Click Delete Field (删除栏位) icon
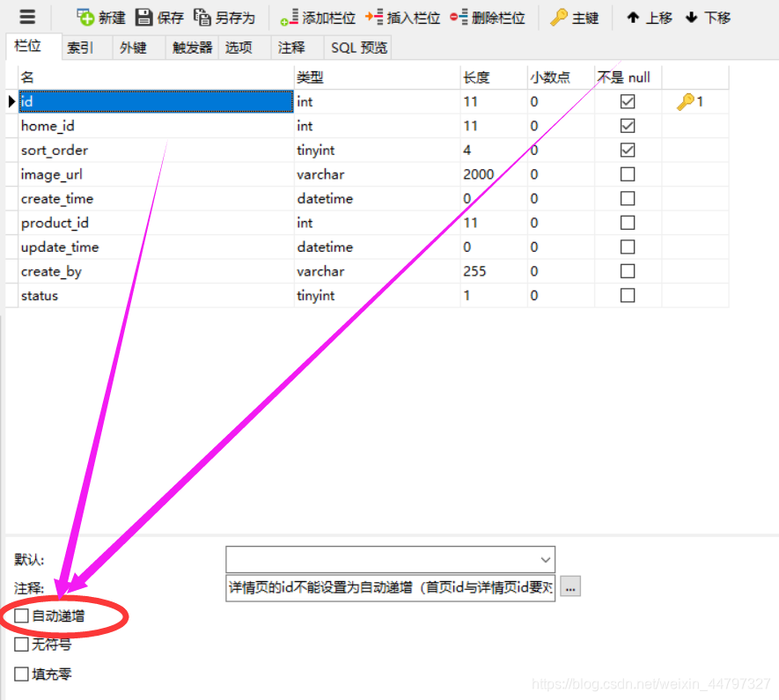 point(459,18)
